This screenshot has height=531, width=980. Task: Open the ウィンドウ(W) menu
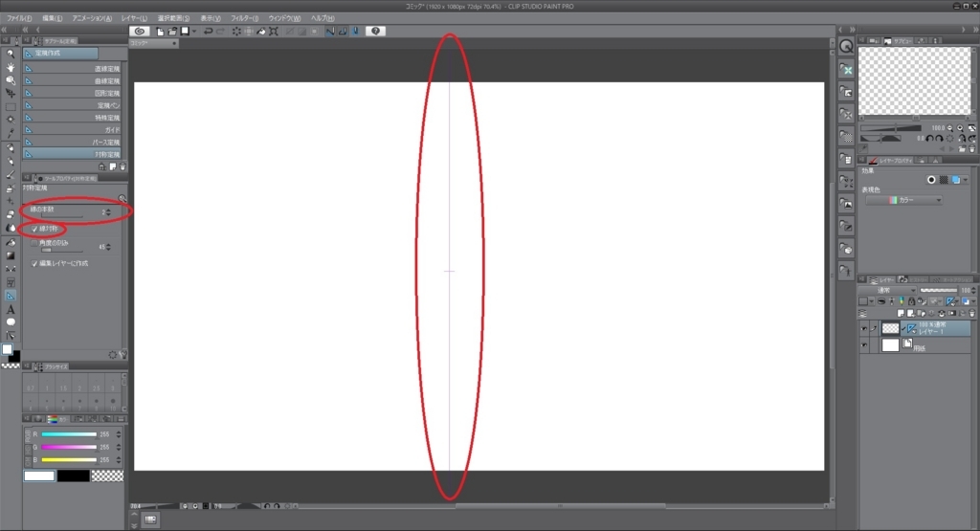pyautogui.click(x=284, y=19)
